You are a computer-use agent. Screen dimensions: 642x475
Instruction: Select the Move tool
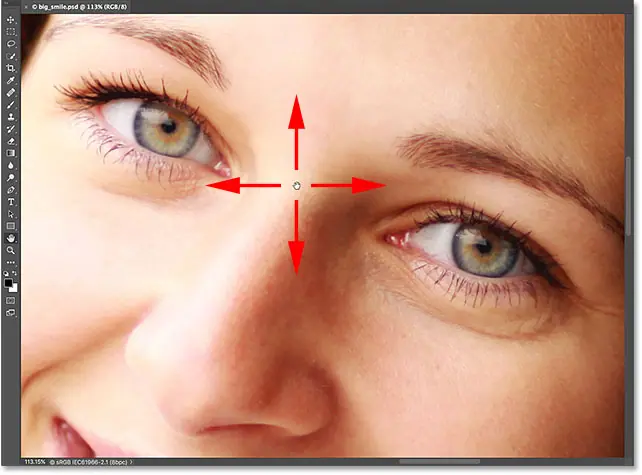tap(11, 20)
